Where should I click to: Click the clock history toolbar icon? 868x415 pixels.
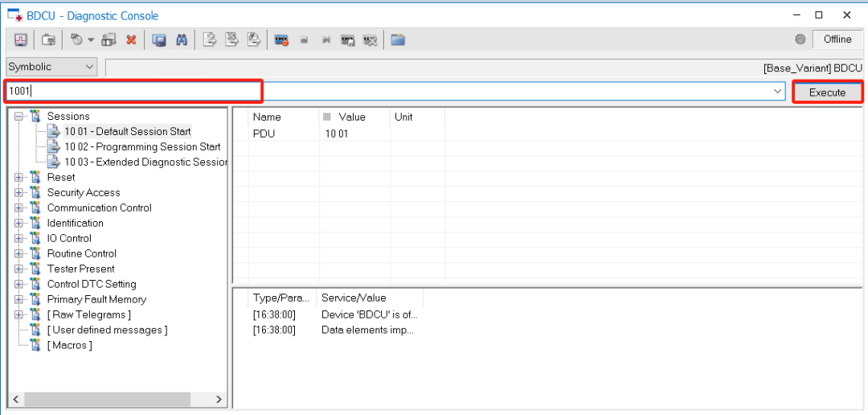77,40
